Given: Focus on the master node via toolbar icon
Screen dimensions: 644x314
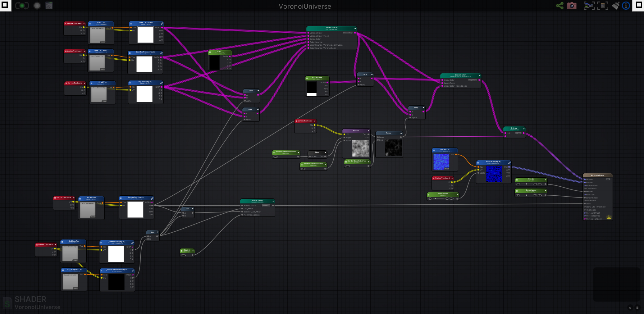Looking at the screenshot, I should click(603, 6).
